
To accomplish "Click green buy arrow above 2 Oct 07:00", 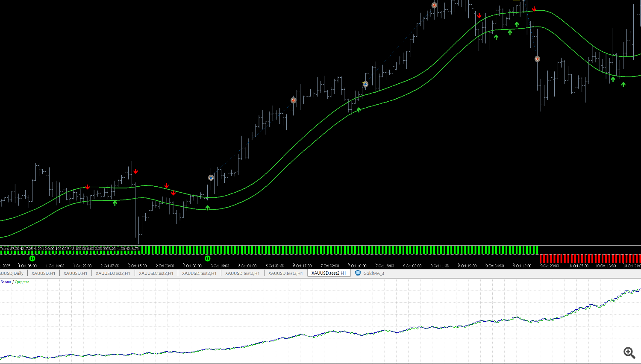I will [115, 203].
